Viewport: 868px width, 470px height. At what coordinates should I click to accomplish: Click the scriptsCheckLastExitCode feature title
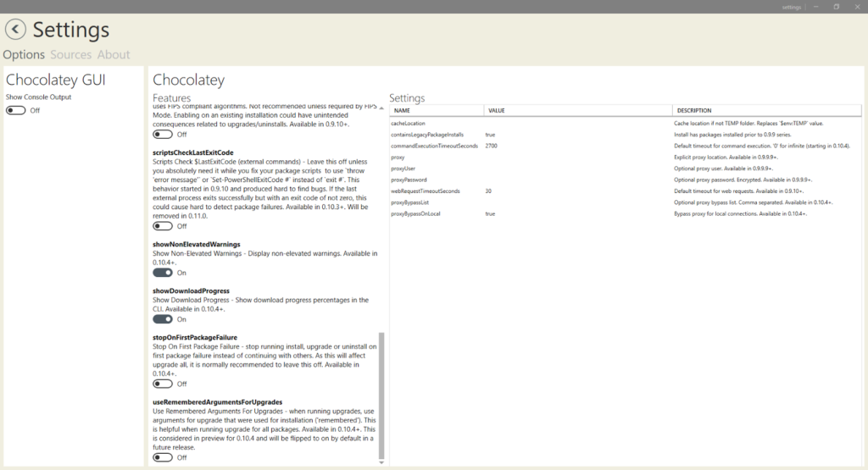193,152
